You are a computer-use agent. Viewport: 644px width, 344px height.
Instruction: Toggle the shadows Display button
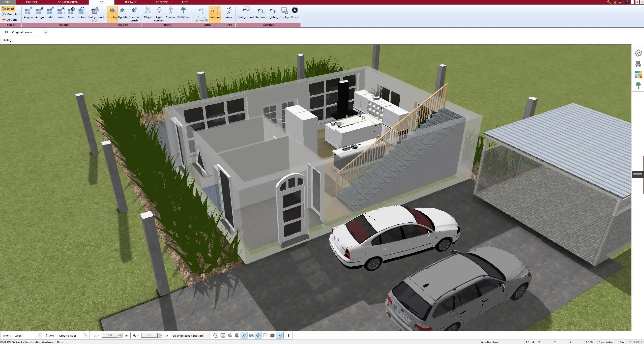click(112, 14)
